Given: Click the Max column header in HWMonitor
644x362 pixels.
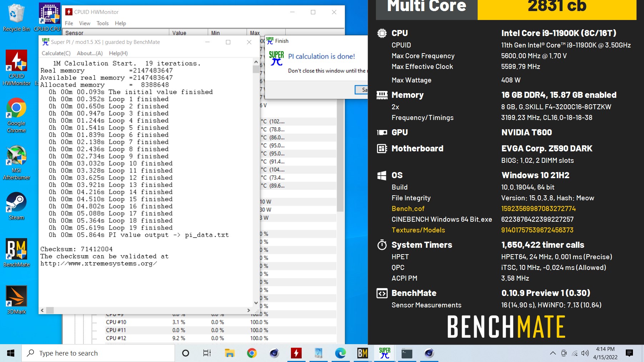Looking at the screenshot, I should [x=266, y=32].
